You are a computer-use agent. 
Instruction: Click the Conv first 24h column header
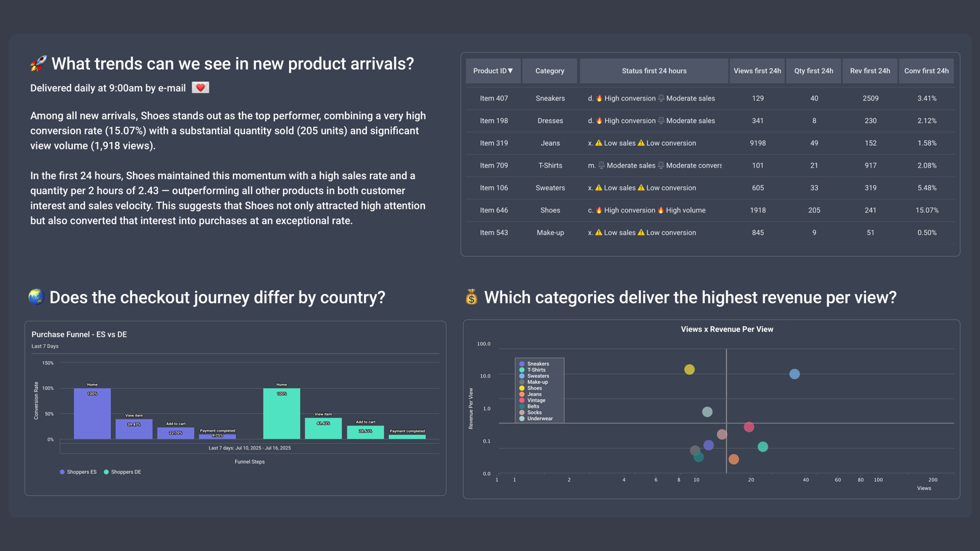(x=926, y=71)
